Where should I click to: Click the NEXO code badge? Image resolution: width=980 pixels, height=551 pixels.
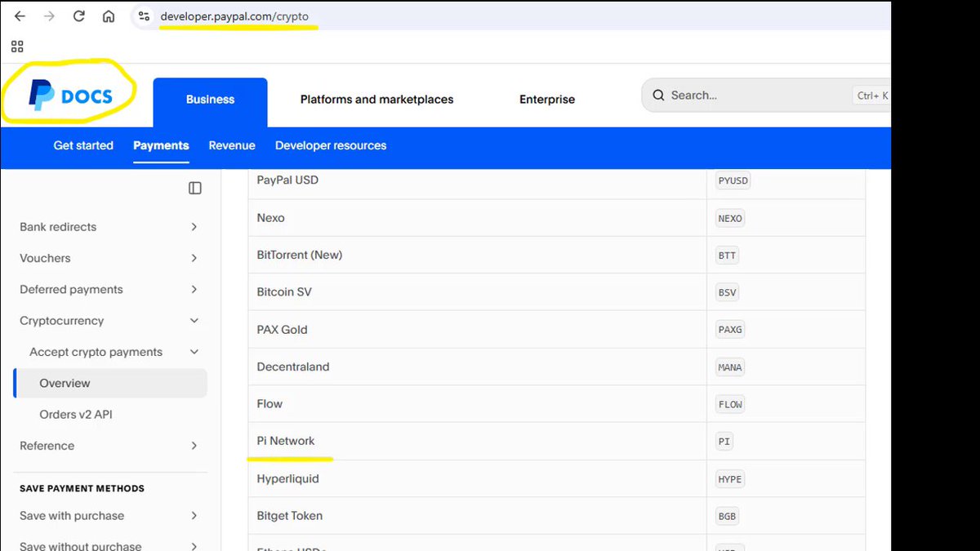(x=730, y=219)
